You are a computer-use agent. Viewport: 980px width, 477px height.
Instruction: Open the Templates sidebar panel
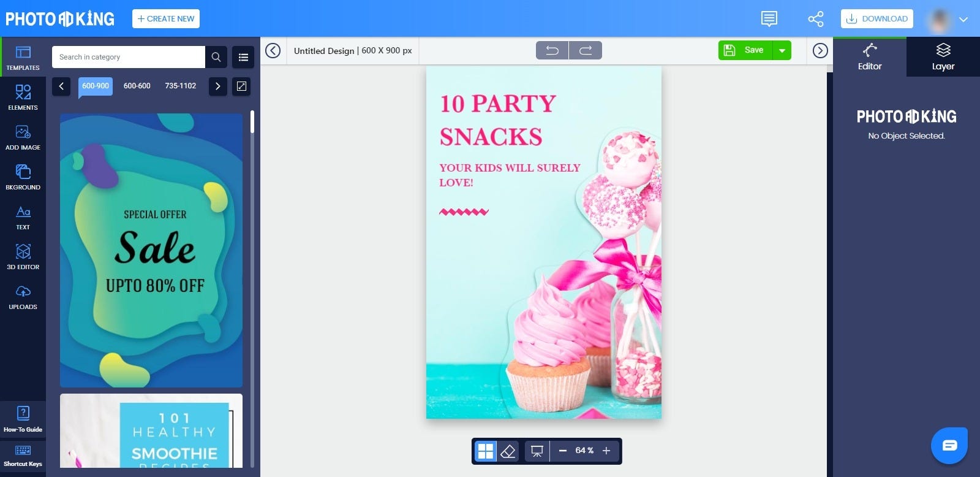[23, 57]
